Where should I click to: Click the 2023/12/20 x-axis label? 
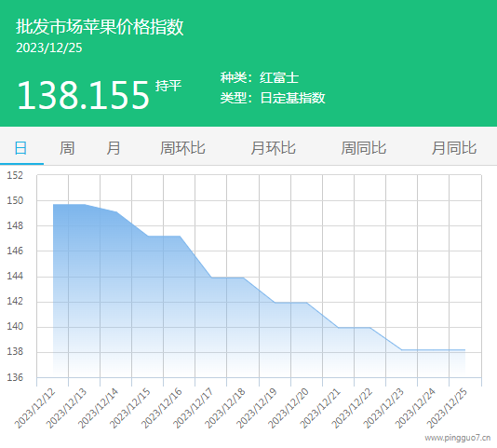(x=289, y=408)
